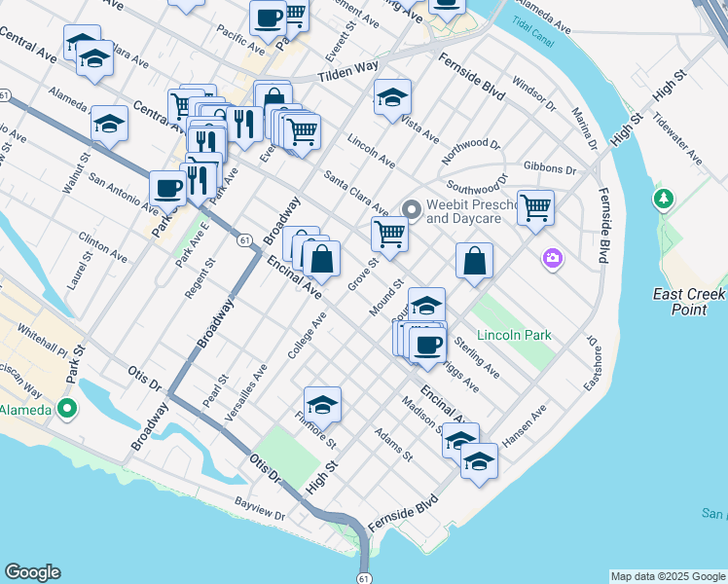This screenshot has width=728, height=584.
Task: Click the East Creek Point label
Action: pos(688,302)
